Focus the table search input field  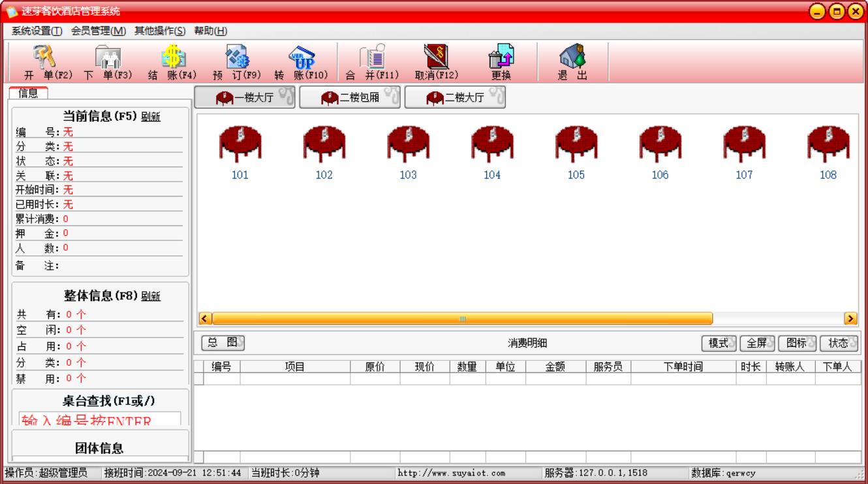tap(100, 419)
